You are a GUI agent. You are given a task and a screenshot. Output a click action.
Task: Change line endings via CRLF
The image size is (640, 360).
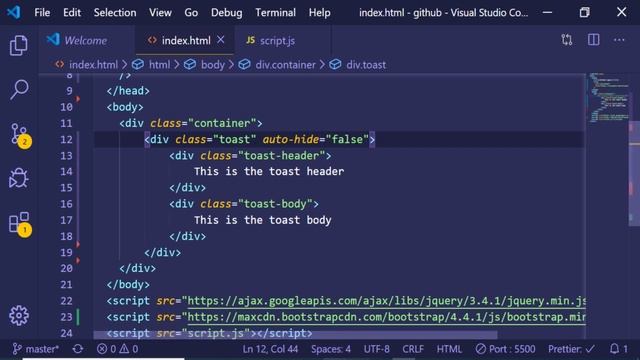[x=413, y=349]
